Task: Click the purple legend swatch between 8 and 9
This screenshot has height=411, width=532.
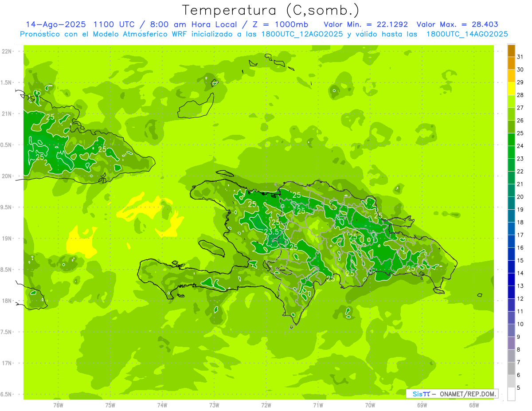Action: [511, 343]
